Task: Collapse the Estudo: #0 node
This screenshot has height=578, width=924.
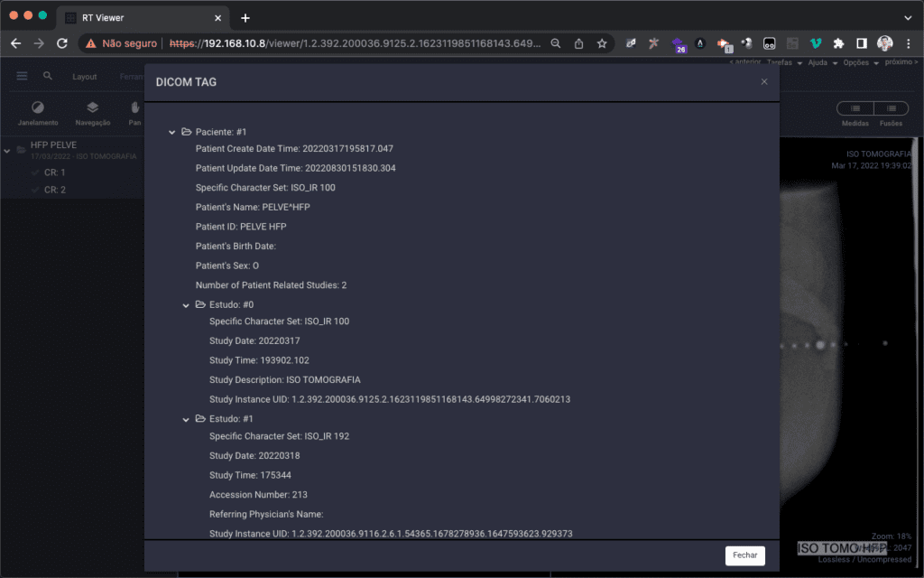Action: pos(186,305)
